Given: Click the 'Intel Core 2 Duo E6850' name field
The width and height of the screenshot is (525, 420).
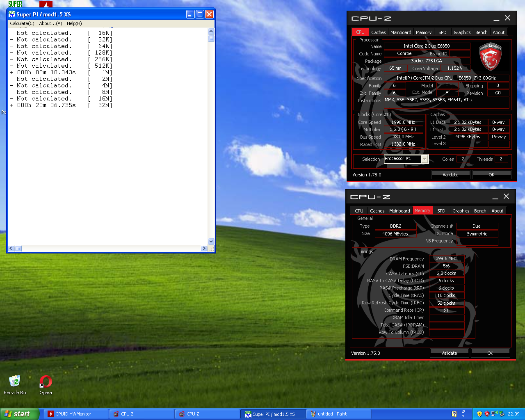Looking at the screenshot, I should [427, 46].
